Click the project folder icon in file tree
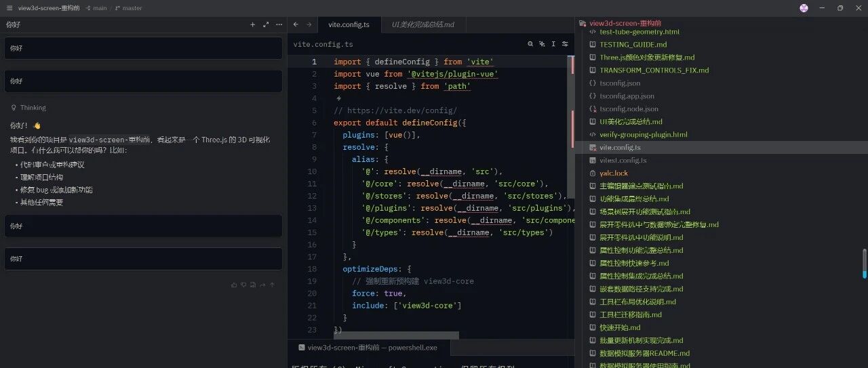Screen dimensions: 868x368 click(x=583, y=23)
